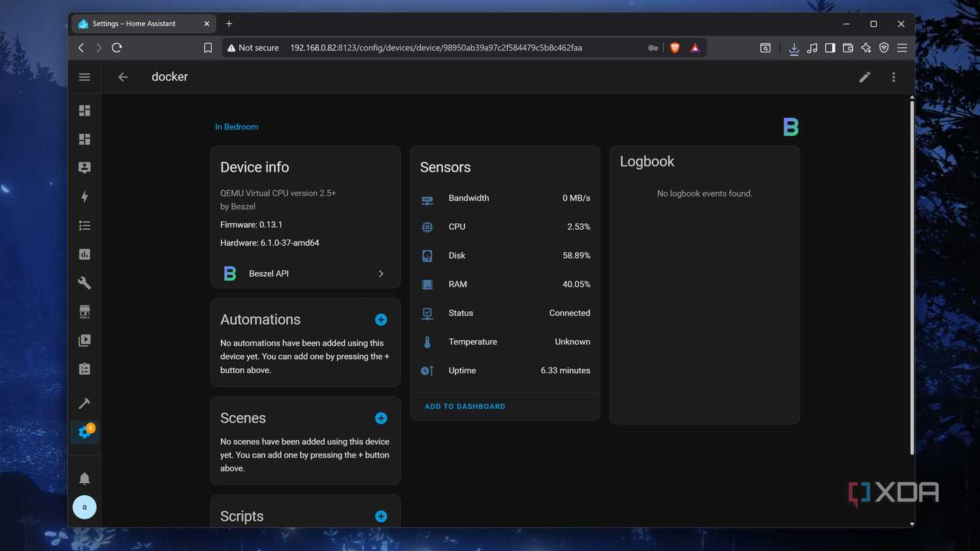Open the HACS store sidebar icon

[x=84, y=311]
